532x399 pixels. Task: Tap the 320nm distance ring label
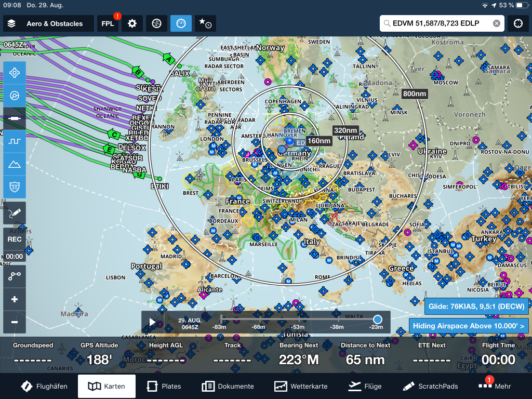coord(345,130)
